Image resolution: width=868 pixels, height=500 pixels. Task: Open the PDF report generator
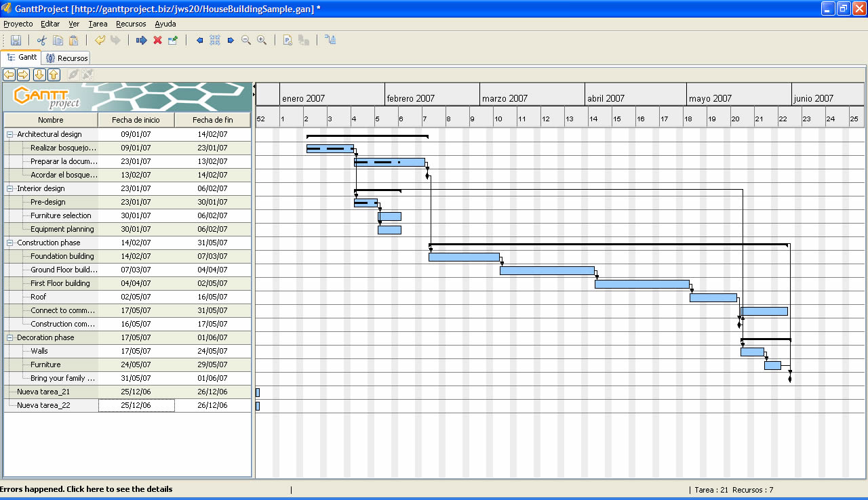[287, 40]
